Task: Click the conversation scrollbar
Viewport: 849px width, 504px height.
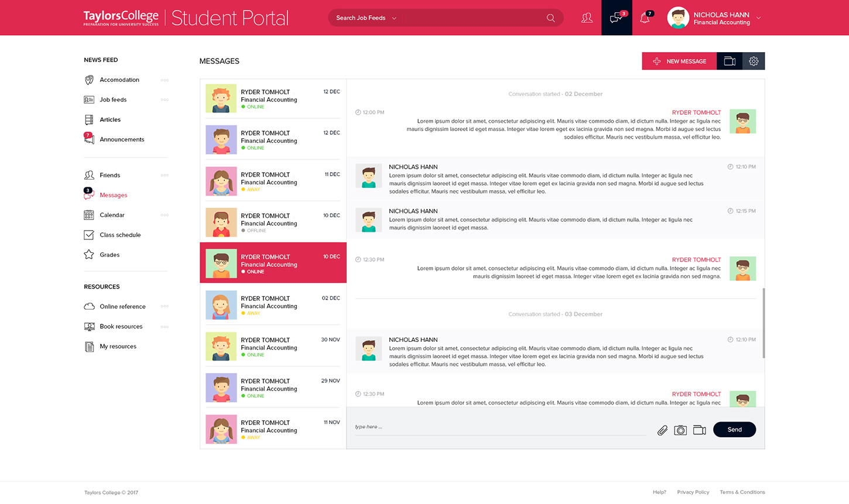Action: [764, 323]
